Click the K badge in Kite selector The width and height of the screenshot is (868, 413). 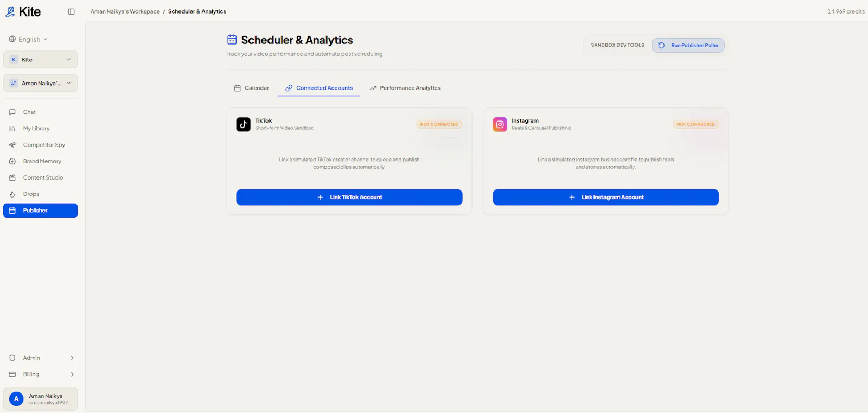(x=14, y=60)
